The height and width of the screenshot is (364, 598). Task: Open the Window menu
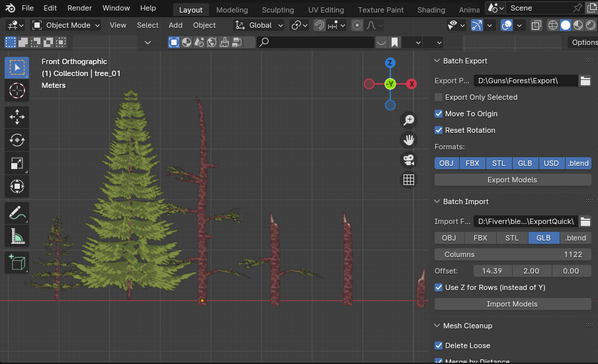[116, 8]
